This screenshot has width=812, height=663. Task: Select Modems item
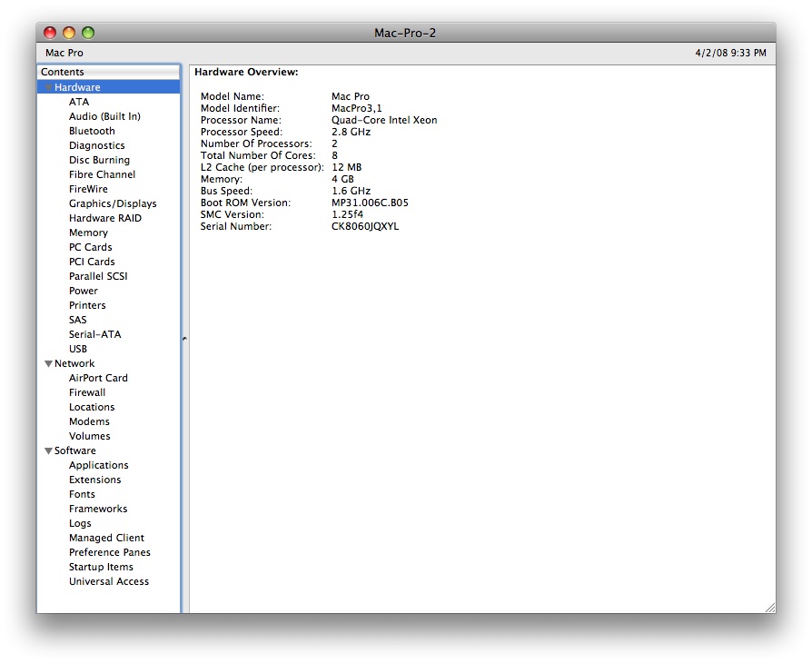tap(89, 421)
